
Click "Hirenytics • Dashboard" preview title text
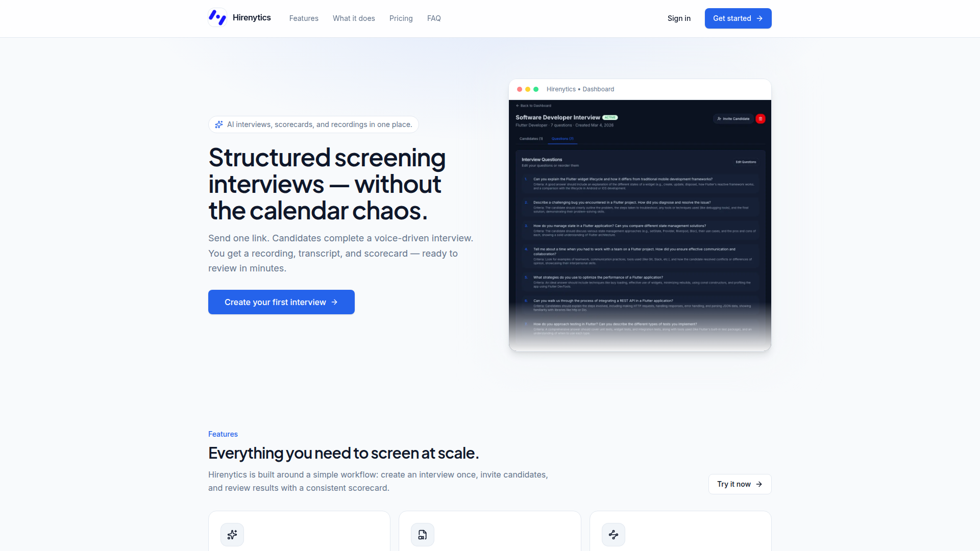pos(580,89)
